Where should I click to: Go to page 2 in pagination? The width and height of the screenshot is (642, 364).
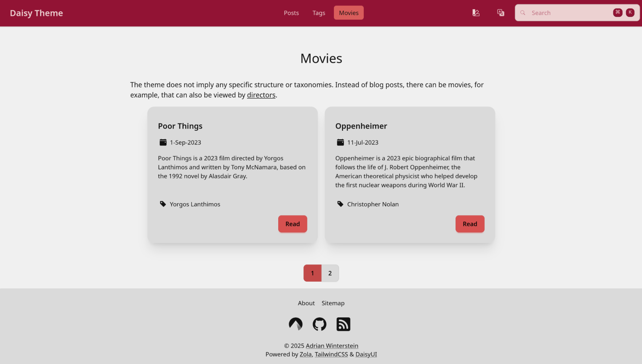(x=330, y=273)
